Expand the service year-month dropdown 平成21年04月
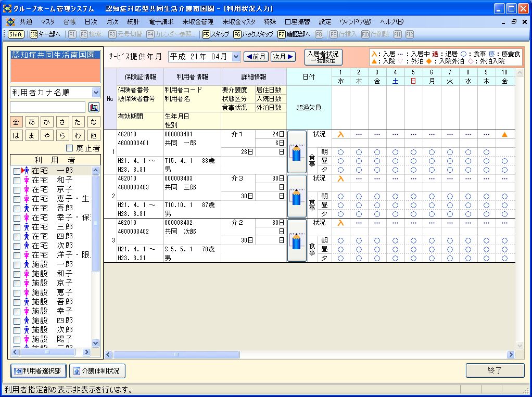 point(236,57)
